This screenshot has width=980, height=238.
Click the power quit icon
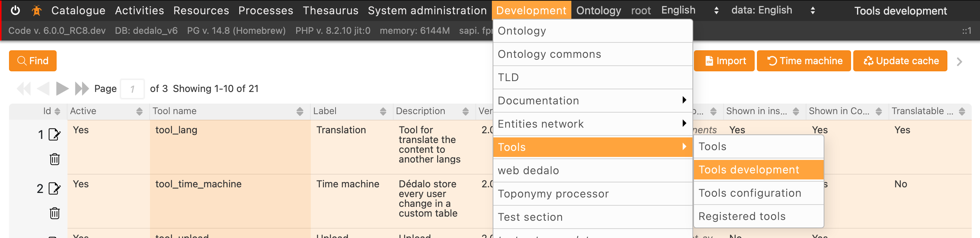[x=15, y=10]
